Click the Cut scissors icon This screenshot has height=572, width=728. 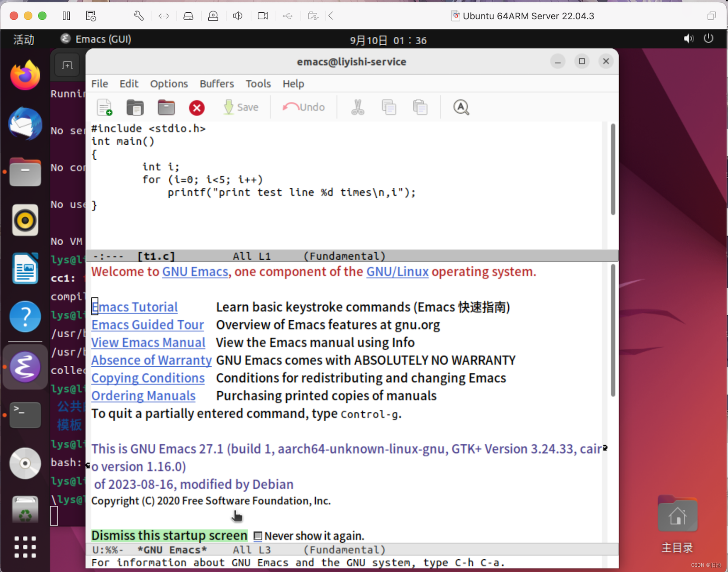[358, 107]
